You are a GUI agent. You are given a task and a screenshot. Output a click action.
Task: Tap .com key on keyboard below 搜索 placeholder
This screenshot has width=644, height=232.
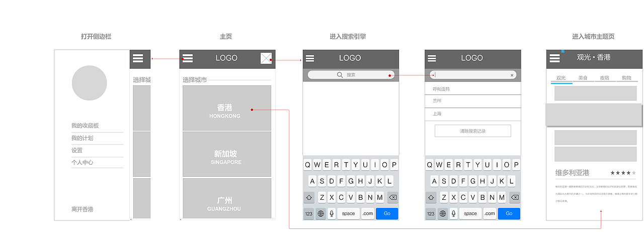coord(368,213)
